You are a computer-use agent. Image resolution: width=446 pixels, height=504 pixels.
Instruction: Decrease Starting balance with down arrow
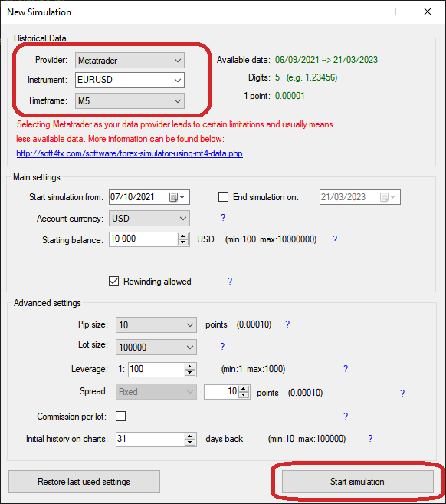pos(183,242)
